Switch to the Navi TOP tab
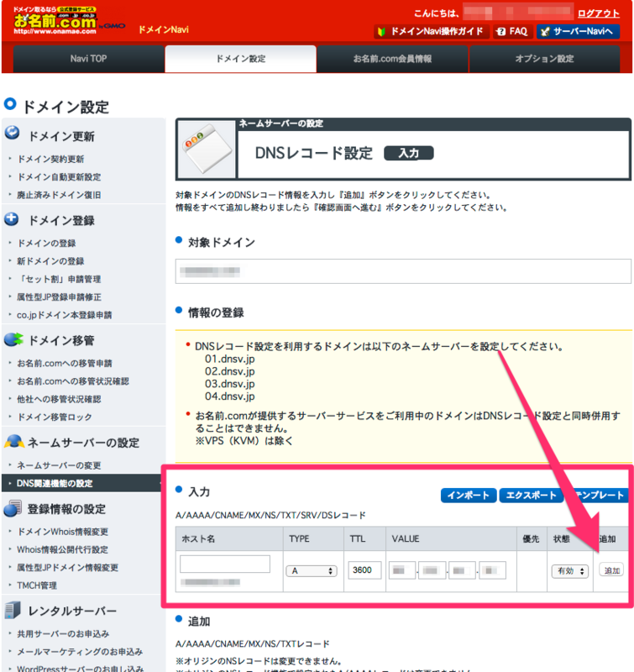The width and height of the screenshot is (634, 672). coord(89,59)
